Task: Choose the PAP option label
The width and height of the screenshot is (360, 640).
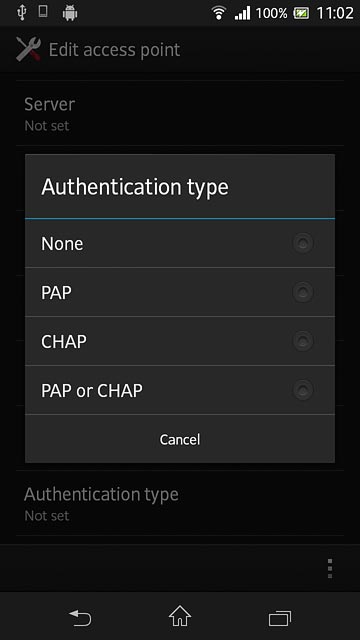Action: [56, 293]
